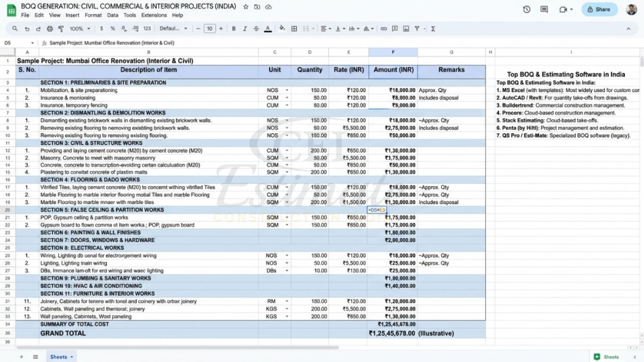Activate the paint format tool

(x=61, y=29)
